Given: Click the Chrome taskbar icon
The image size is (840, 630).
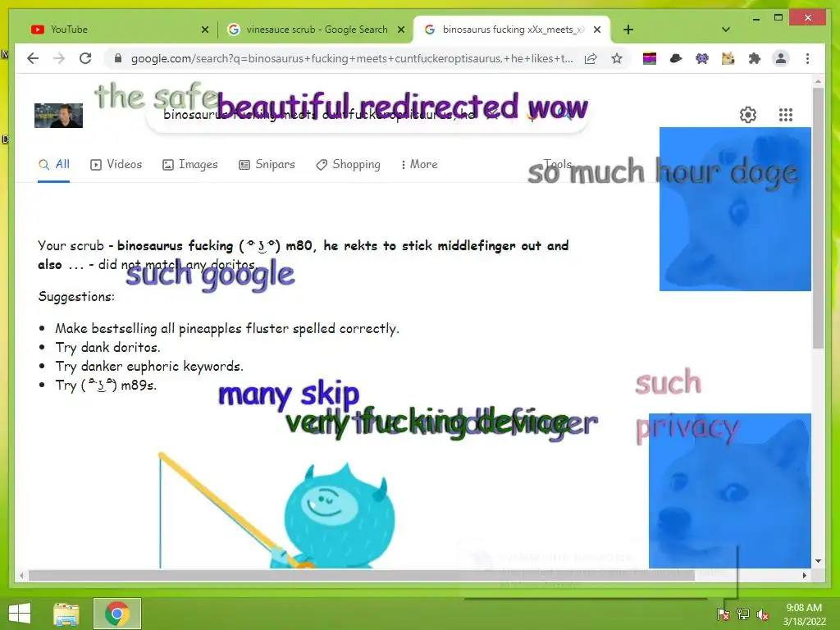Looking at the screenshot, I should point(117,614).
